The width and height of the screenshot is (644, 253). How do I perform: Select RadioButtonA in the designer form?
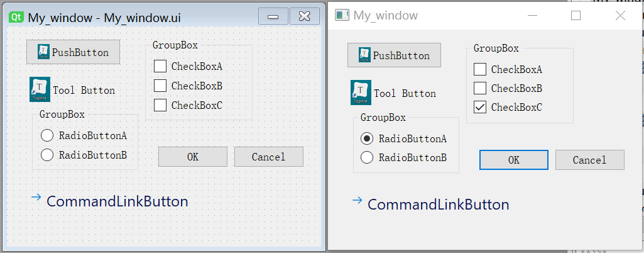pos(47,135)
